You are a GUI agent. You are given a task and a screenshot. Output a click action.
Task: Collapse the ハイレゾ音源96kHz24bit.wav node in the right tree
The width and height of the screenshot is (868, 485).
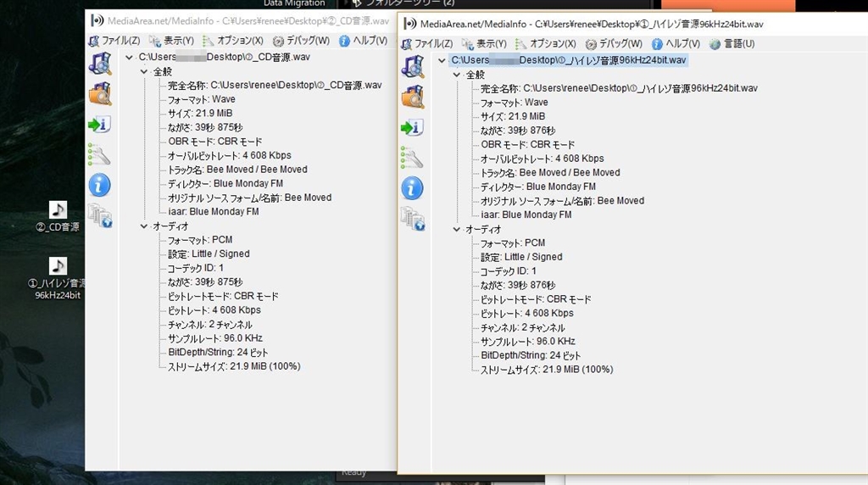(x=442, y=60)
